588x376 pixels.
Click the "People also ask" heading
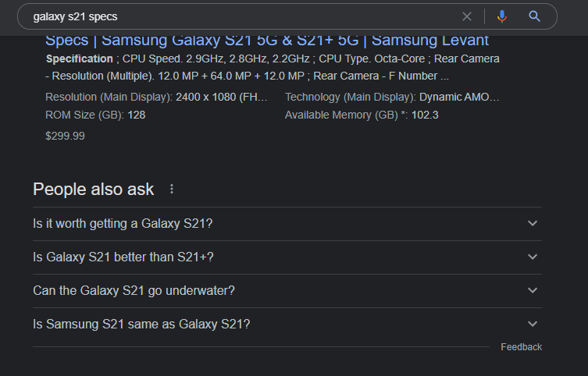pyautogui.click(x=94, y=190)
